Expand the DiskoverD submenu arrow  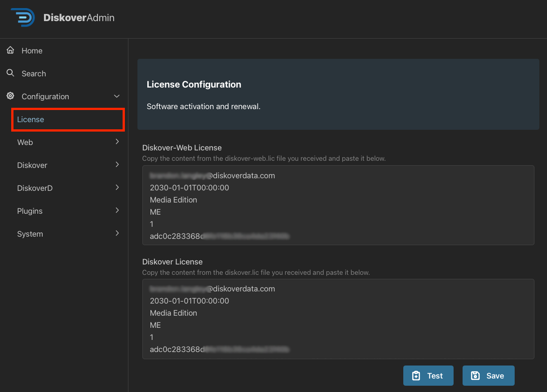(x=117, y=188)
